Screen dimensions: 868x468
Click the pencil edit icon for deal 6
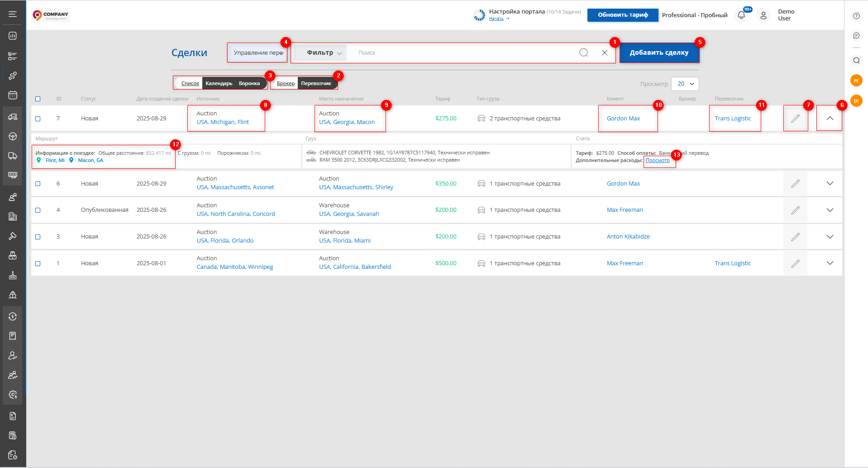pos(795,184)
